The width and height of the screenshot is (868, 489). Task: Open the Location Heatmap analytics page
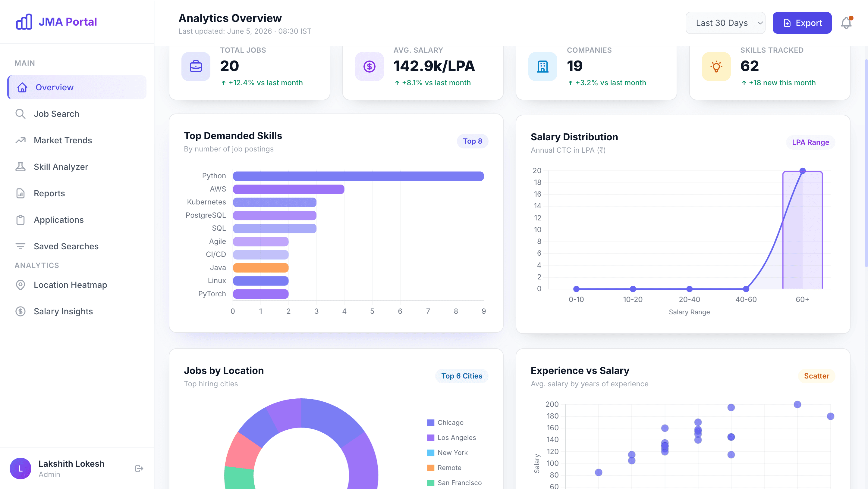[77, 285]
